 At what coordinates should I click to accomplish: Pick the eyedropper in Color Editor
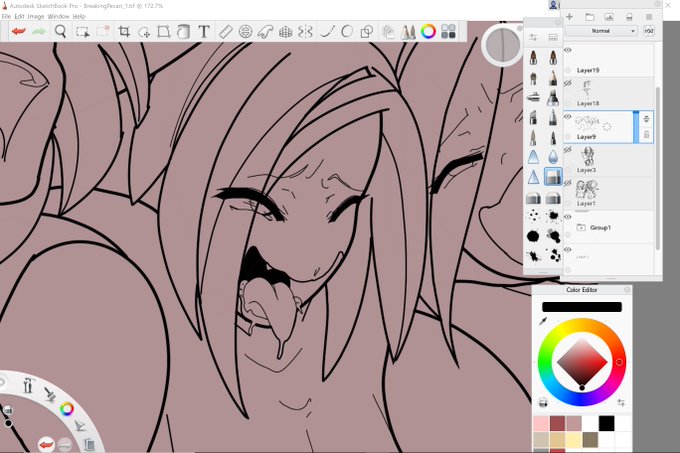(x=543, y=321)
